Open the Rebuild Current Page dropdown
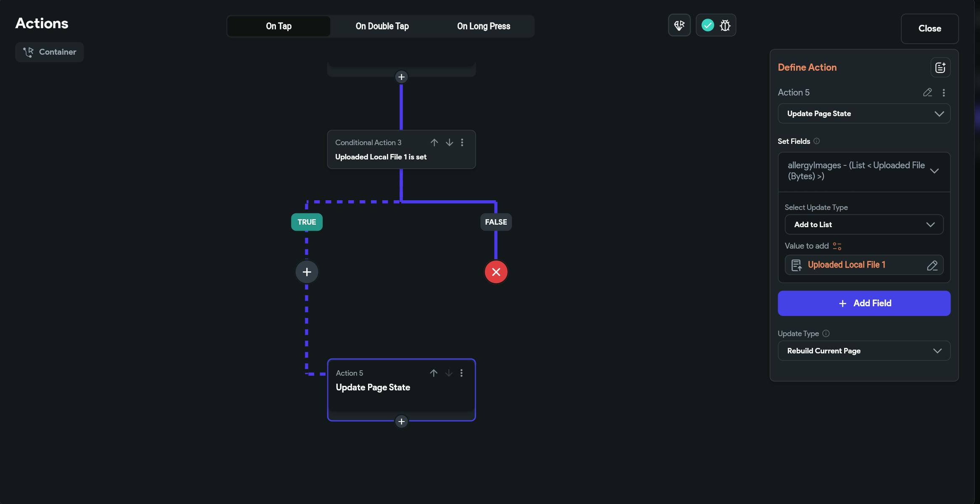This screenshot has width=980, height=504. [x=863, y=351]
